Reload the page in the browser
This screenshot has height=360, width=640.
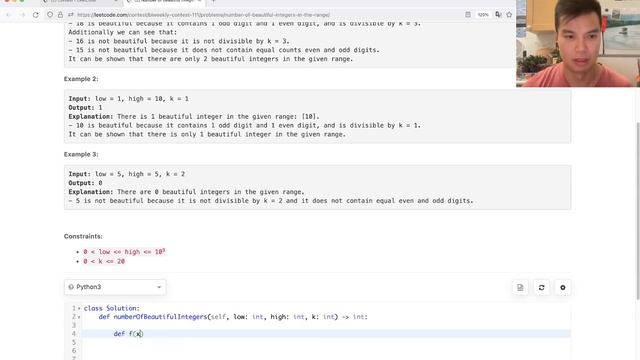[x=36, y=15]
